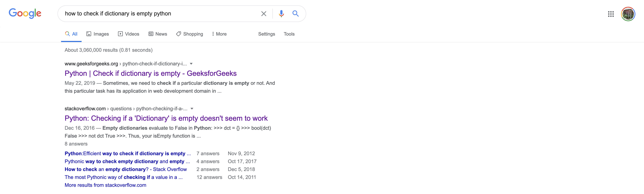Expand the stackoverflow.com result options arrow
Screen dimensions: 644x194
[x=192, y=109]
